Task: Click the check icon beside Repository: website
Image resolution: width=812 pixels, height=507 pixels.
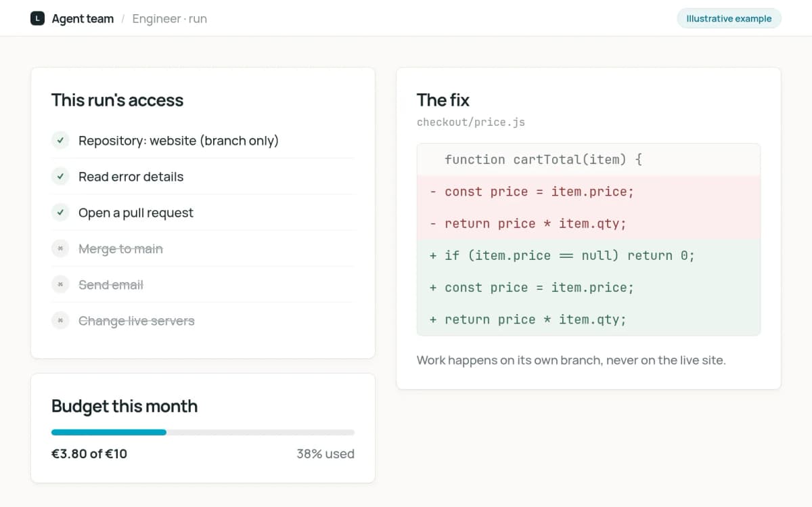Action: coord(60,140)
